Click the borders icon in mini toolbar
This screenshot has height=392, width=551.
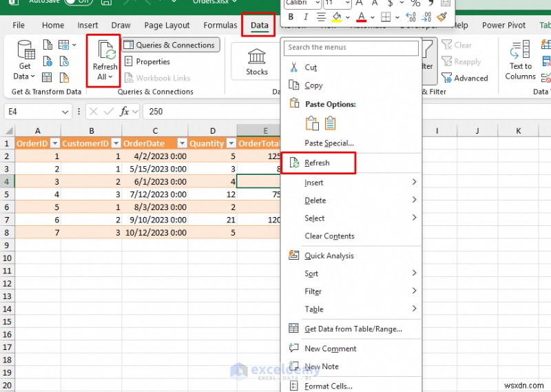(386, 17)
